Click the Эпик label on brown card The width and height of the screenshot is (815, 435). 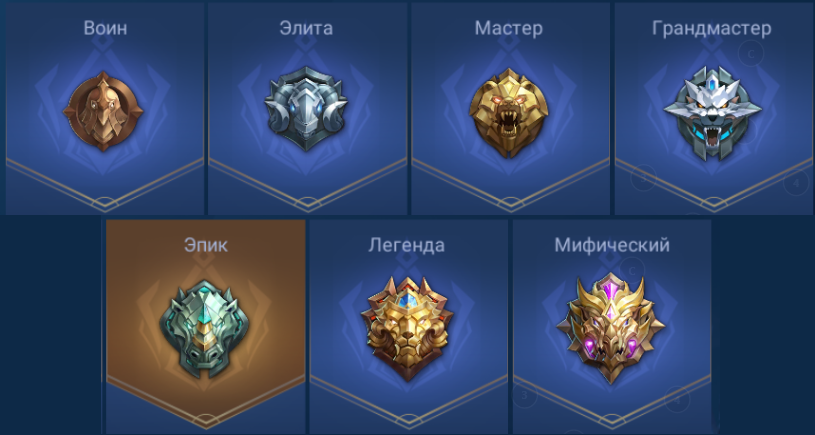click(x=206, y=245)
